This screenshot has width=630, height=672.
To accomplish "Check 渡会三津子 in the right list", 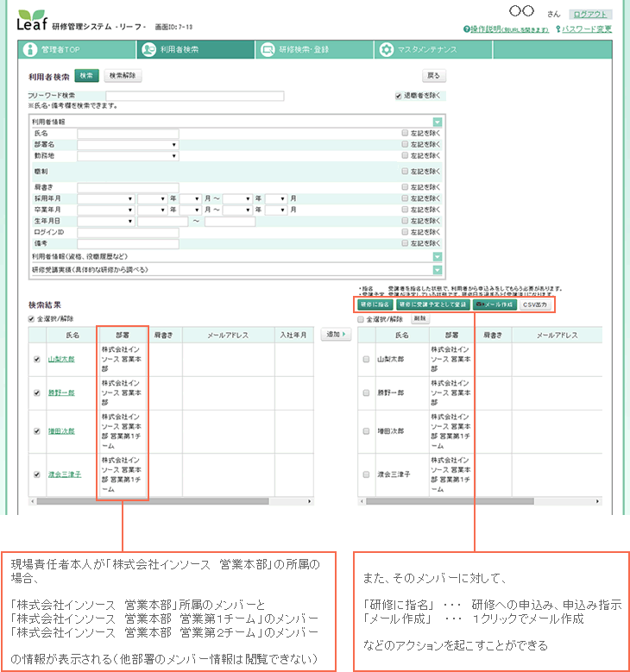I will click(x=366, y=474).
